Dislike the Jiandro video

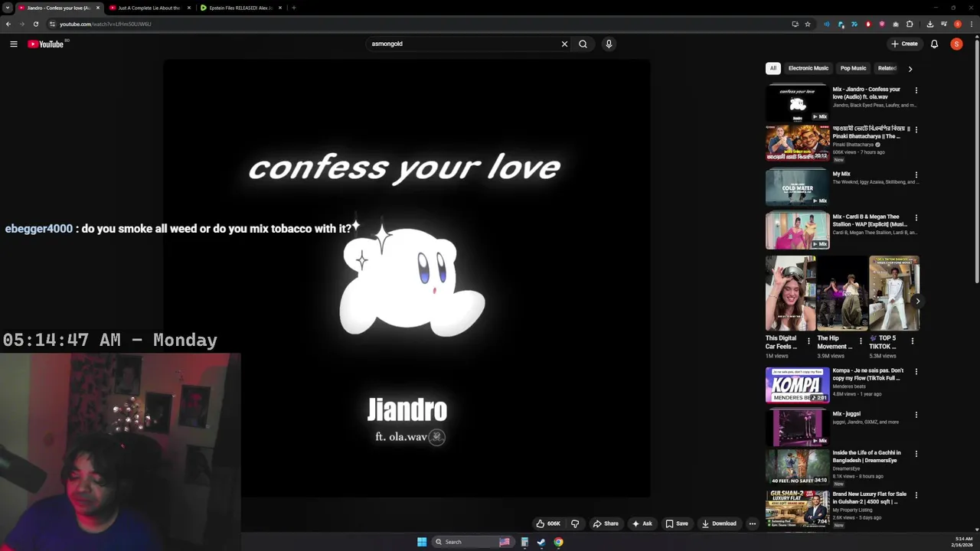pyautogui.click(x=575, y=523)
